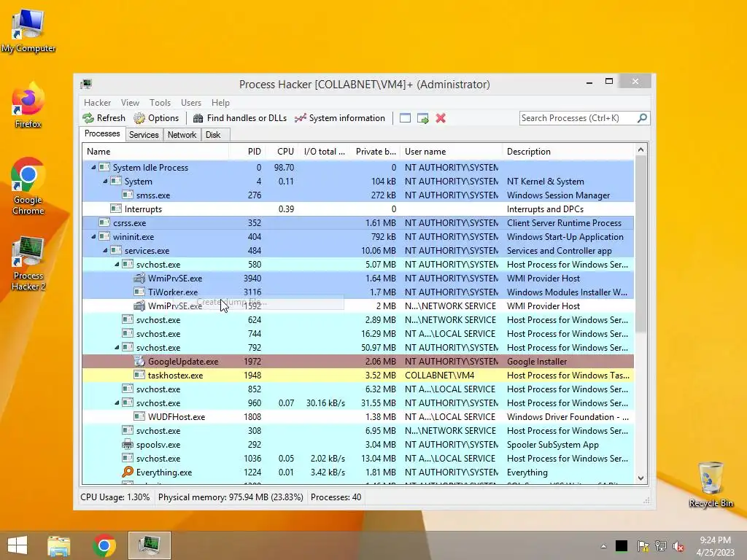Open System information graph icon
This screenshot has height=560, width=747.
click(300, 118)
